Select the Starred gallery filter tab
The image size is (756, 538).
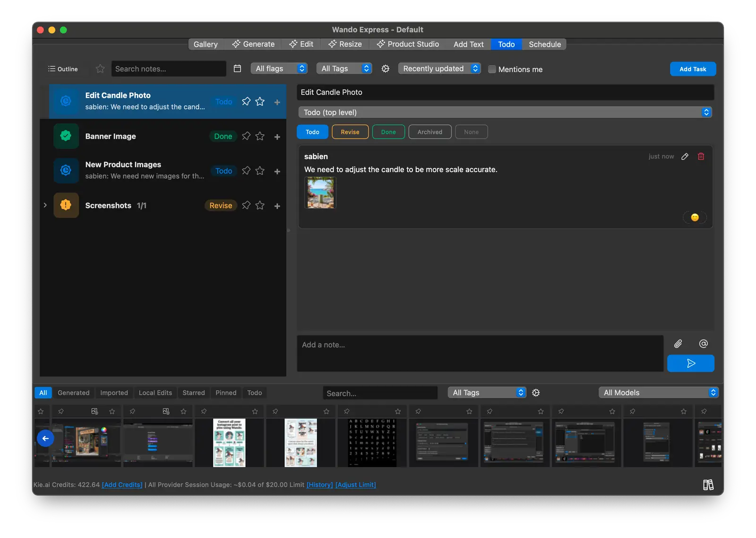pyautogui.click(x=194, y=392)
